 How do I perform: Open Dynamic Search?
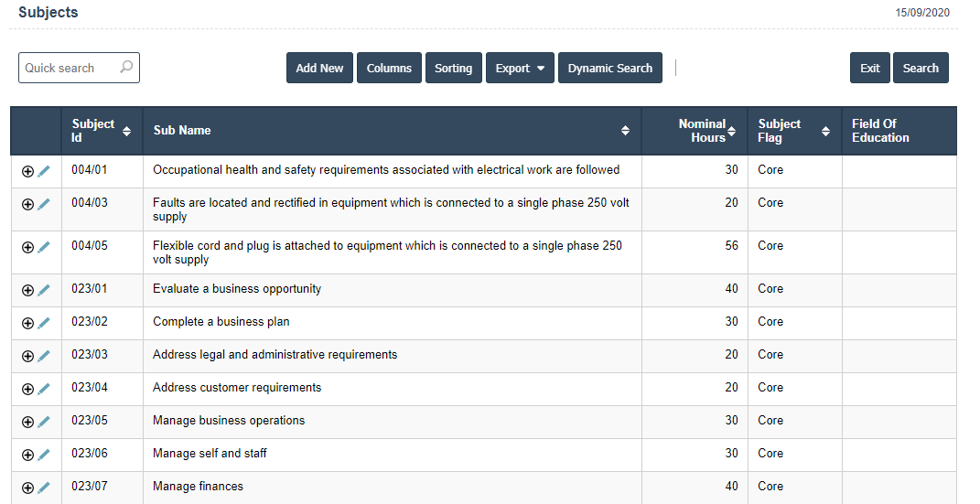click(x=609, y=69)
